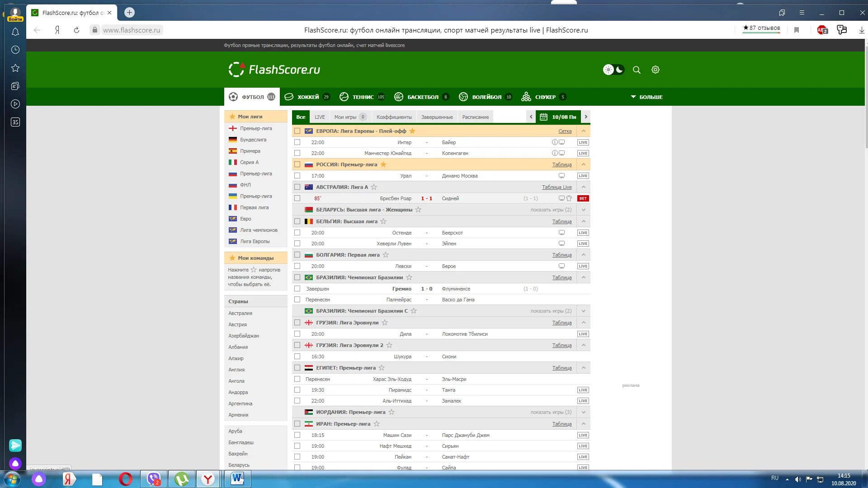Click TV icon for Хеверли Лувен match

[561, 244]
